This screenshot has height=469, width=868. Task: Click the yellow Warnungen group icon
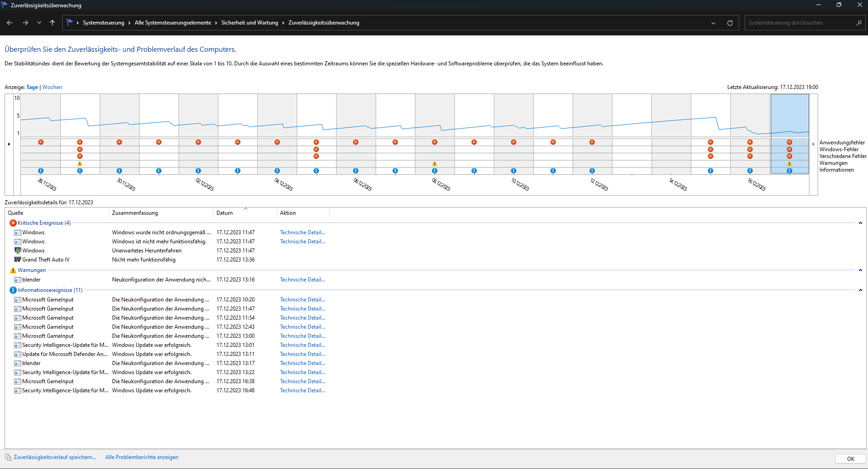coord(13,270)
